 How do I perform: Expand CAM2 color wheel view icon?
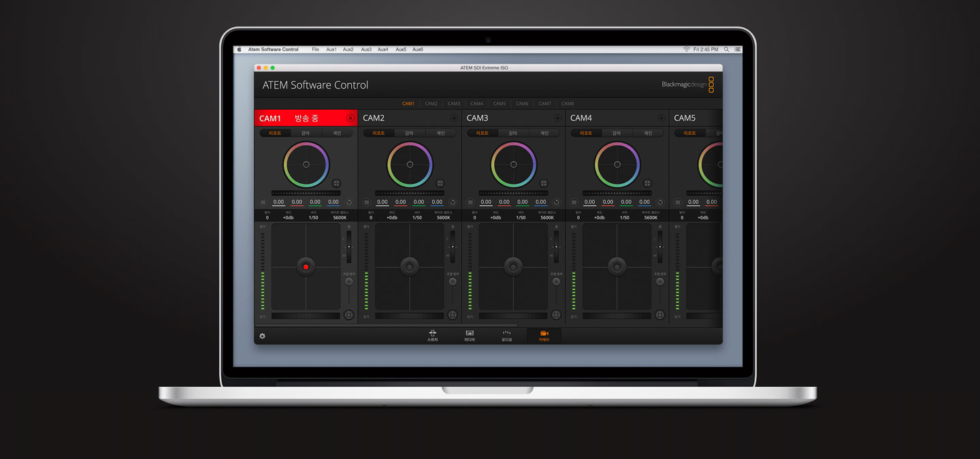440,183
